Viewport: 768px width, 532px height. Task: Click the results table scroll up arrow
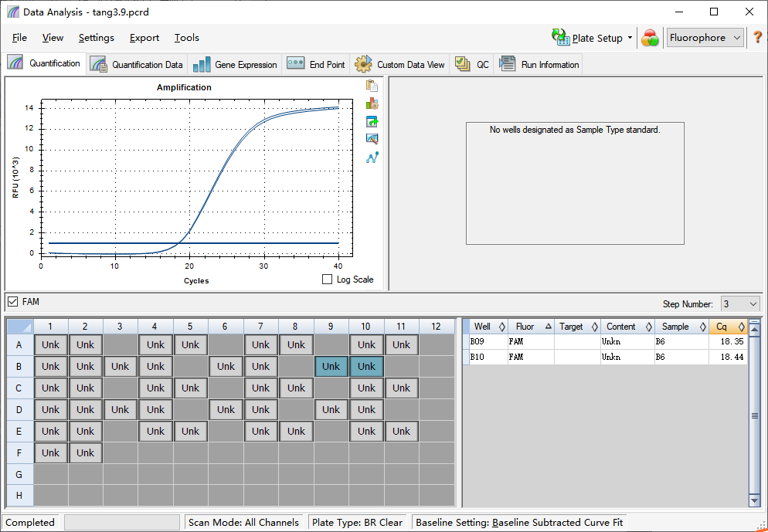[754, 330]
